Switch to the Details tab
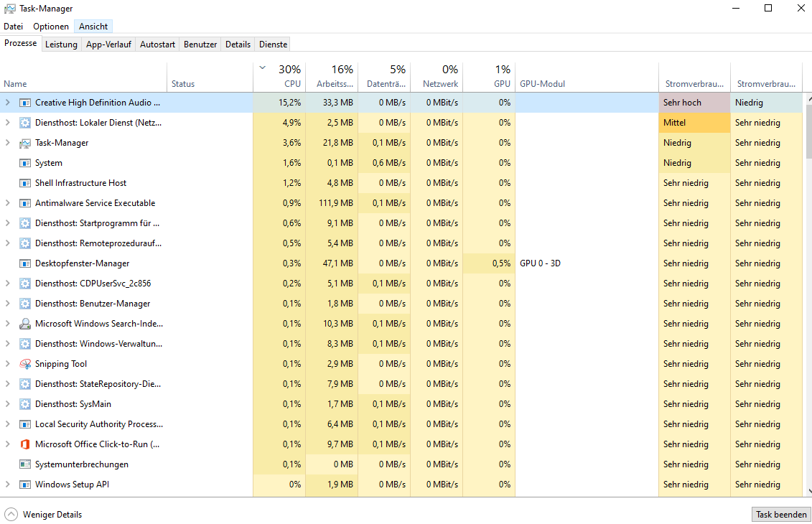812x524 pixels. [x=238, y=45]
